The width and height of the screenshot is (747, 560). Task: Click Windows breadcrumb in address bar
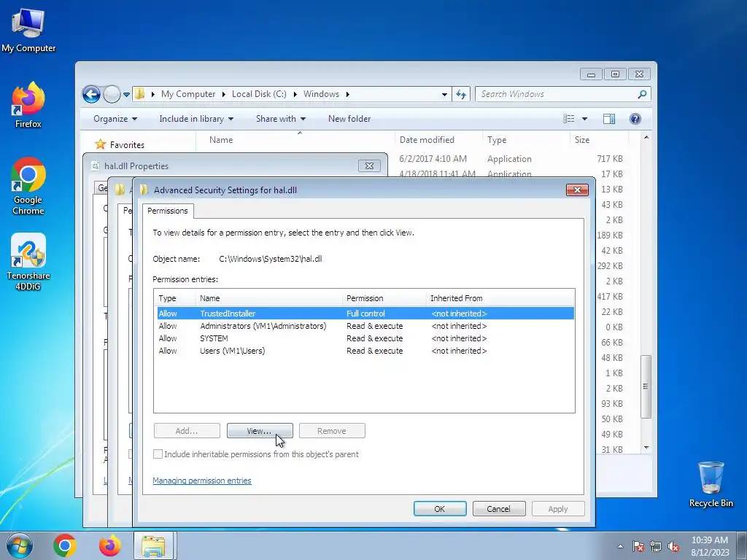pyautogui.click(x=321, y=94)
